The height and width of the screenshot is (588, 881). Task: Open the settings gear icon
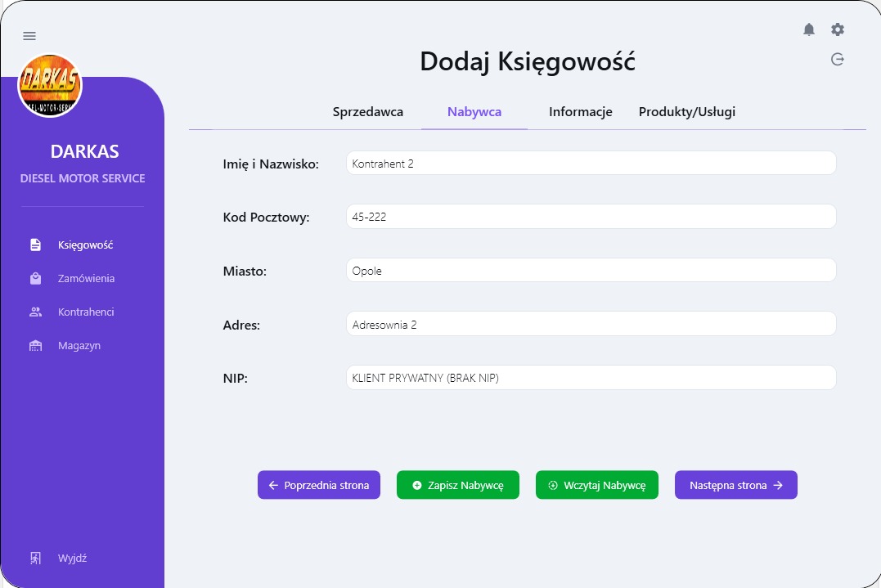837,29
